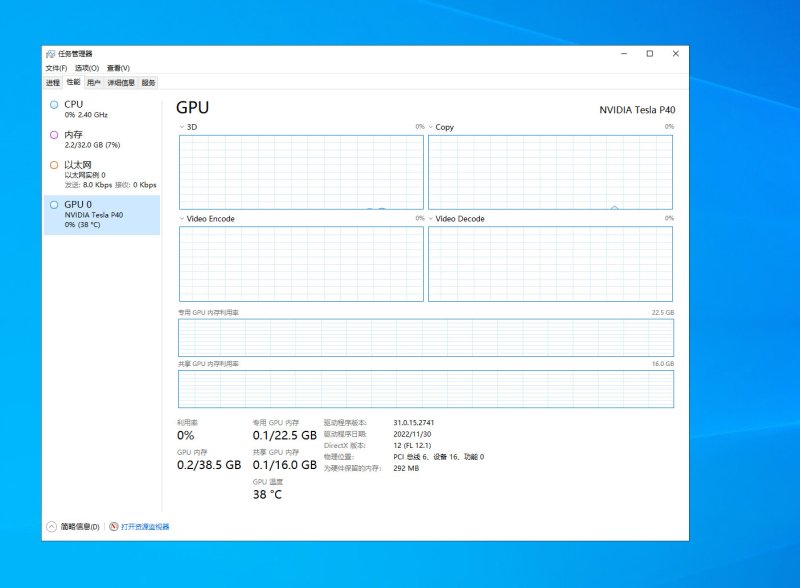Maximize the Task Manager window
800x588 pixels.
coord(650,54)
